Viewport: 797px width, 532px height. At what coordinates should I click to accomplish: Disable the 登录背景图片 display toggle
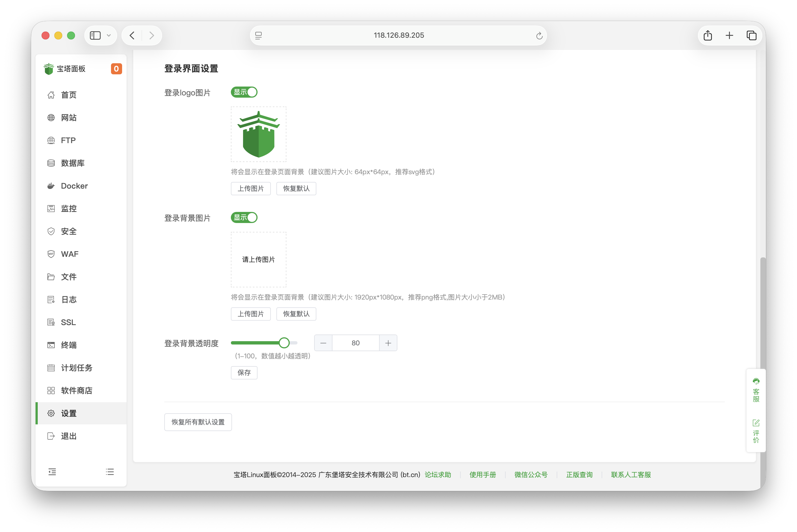pos(244,217)
